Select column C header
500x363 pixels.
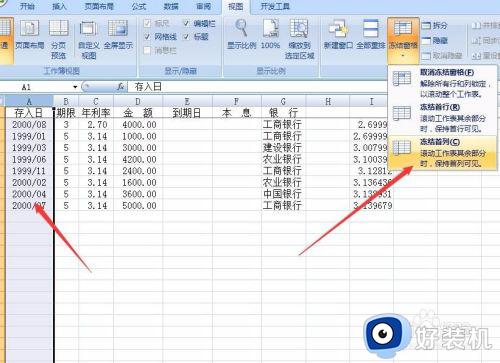96,101
